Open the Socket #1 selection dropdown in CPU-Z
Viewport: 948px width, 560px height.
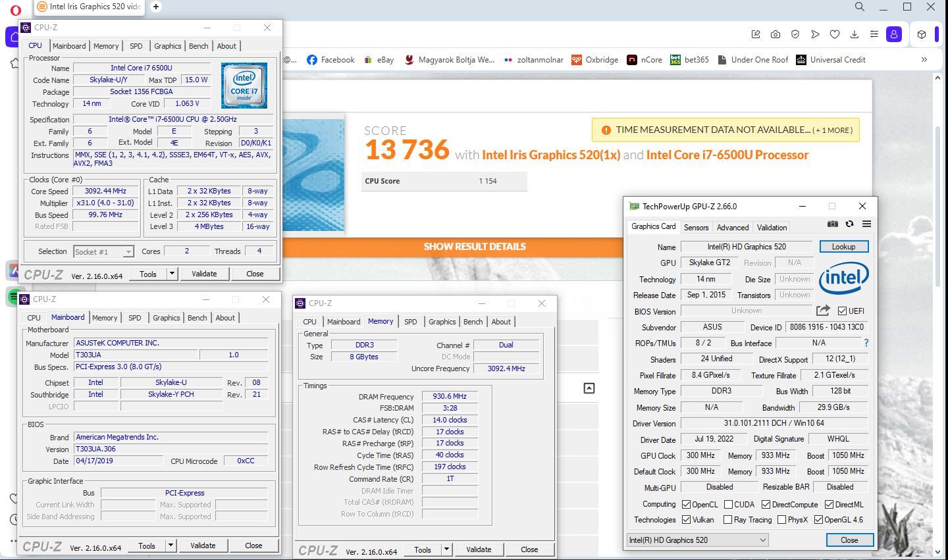103,251
